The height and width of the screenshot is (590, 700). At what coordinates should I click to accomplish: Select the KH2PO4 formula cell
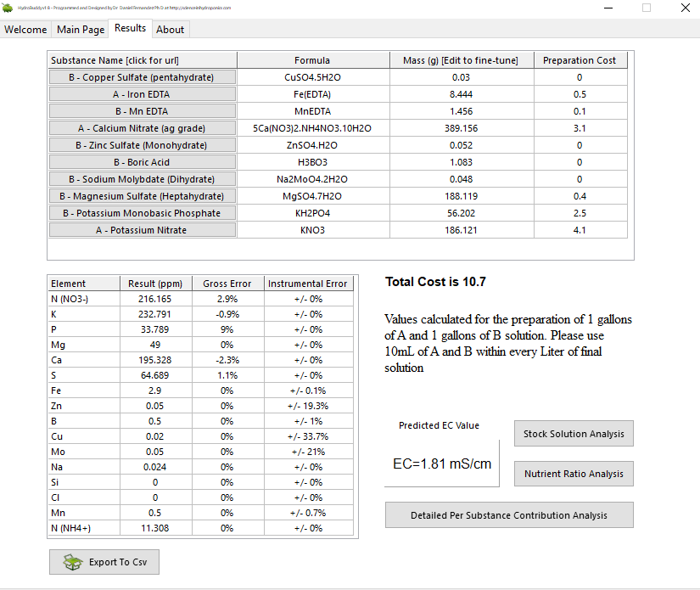(x=313, y=213)
